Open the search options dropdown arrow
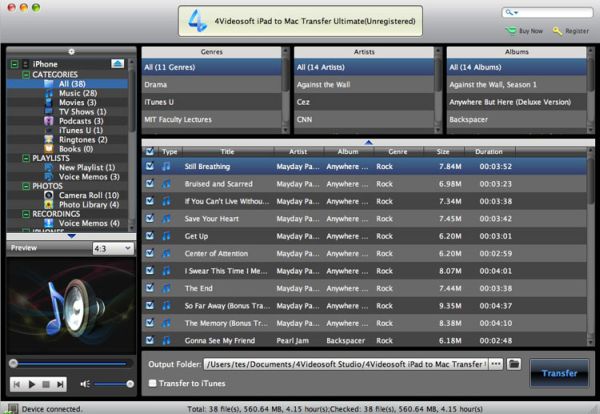The height and width of the screenshot is (414, 600). tap(516, 13)
